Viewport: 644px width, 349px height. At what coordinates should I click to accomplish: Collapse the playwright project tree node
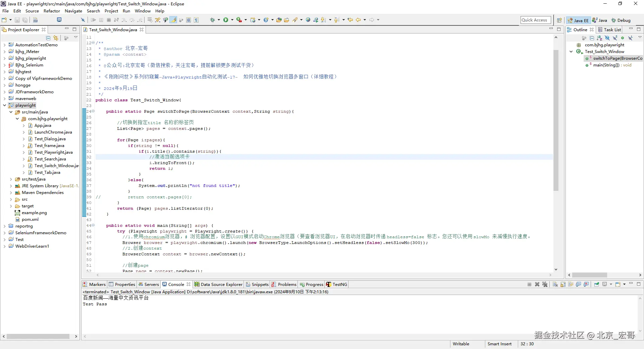click(x=4, y=105)
